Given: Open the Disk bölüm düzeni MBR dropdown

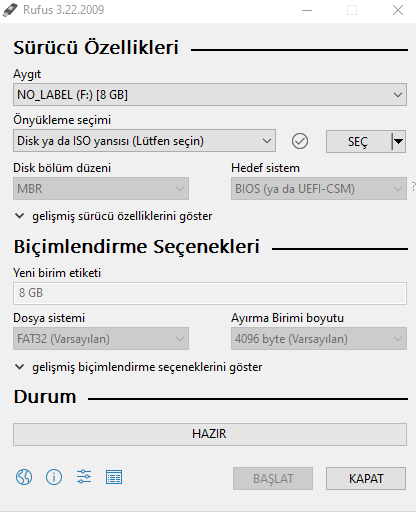Looking at the screenshot, I should tap(101, 189).
